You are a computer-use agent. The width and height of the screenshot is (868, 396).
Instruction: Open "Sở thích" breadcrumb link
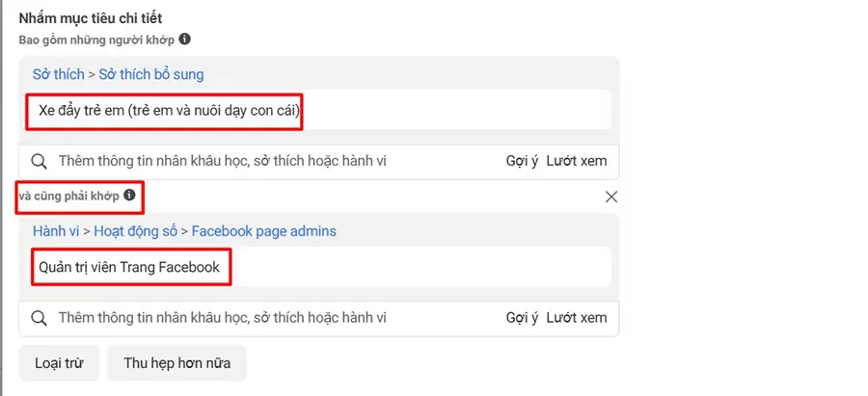click(x=59, y=74)
